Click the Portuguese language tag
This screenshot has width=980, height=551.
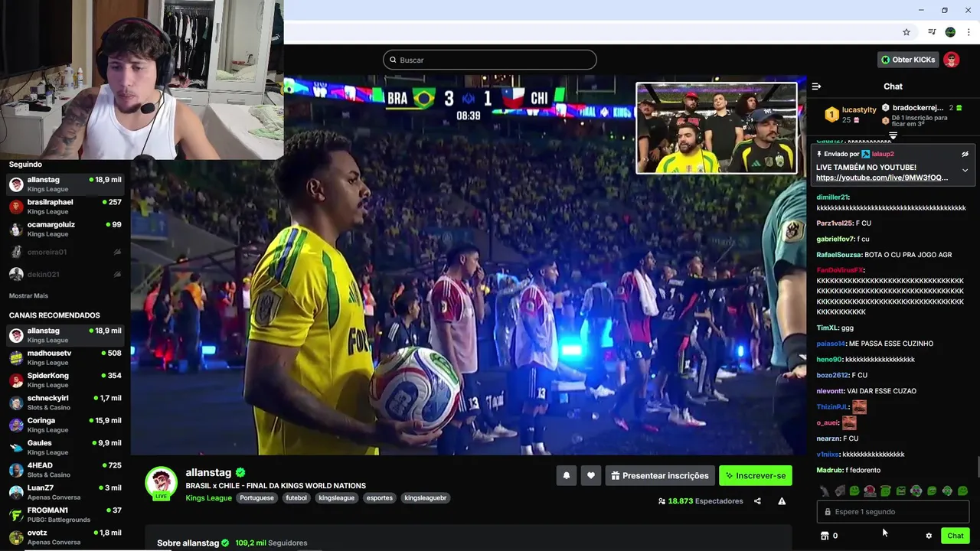point(256,497)
